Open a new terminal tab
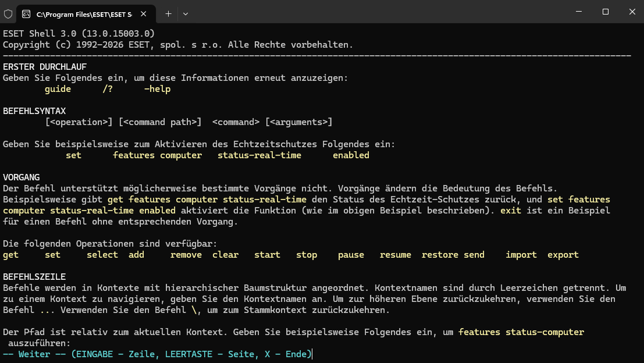 pyautogui.click(x=168, y=14)
